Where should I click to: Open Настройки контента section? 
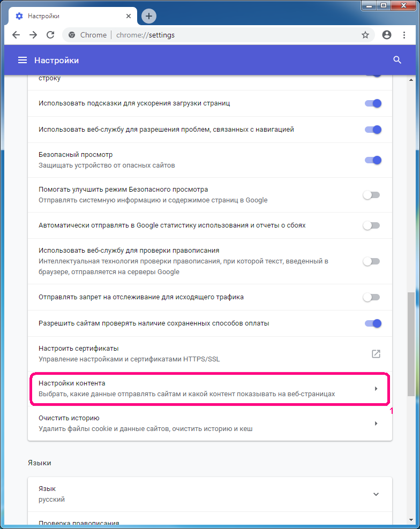209,389
